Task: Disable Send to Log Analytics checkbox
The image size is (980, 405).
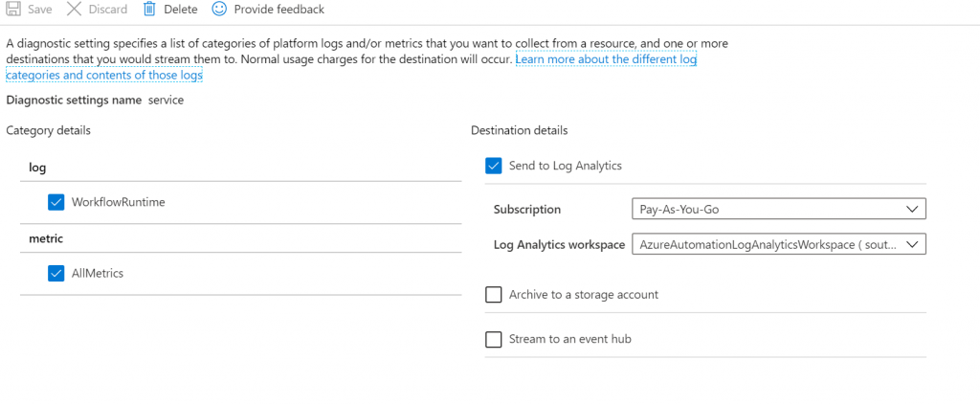Action: click(494, 166)
